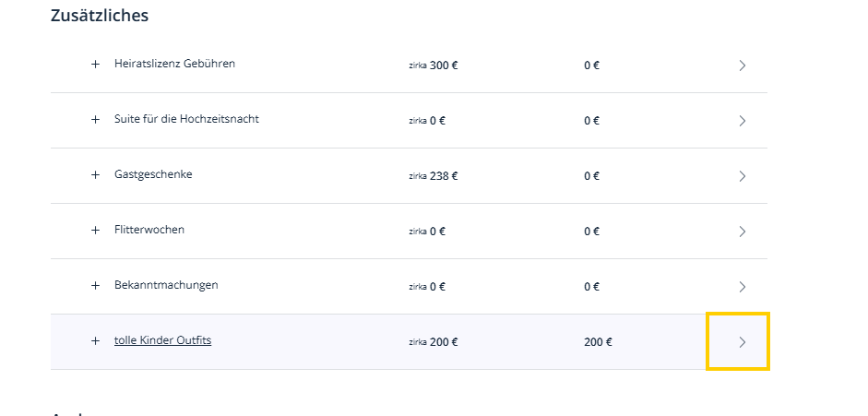The width and height of the screenshot is (868, 416).
Task: Click the estimated zirka 238 € amount
Action: pos(434,176)
